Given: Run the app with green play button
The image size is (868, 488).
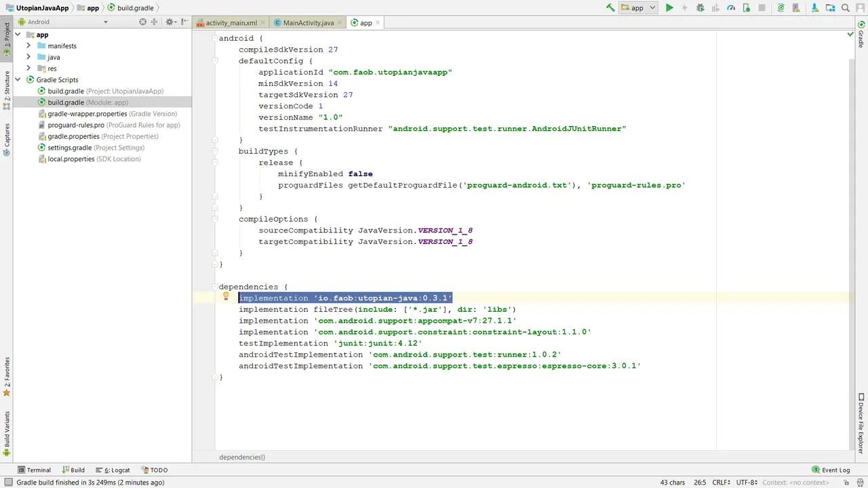Looking at the screenshot, I should click(669, 7).
